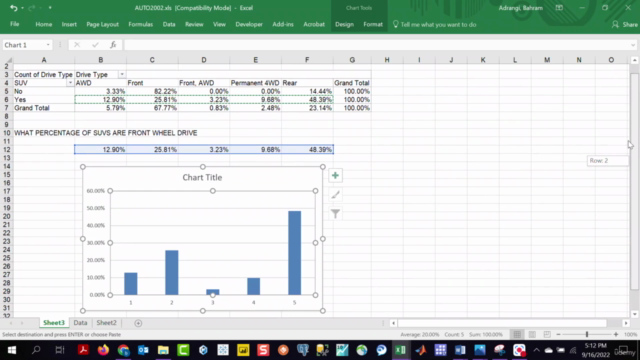Select column header G
The image size is (640, 360).
(x=352, y=60)
